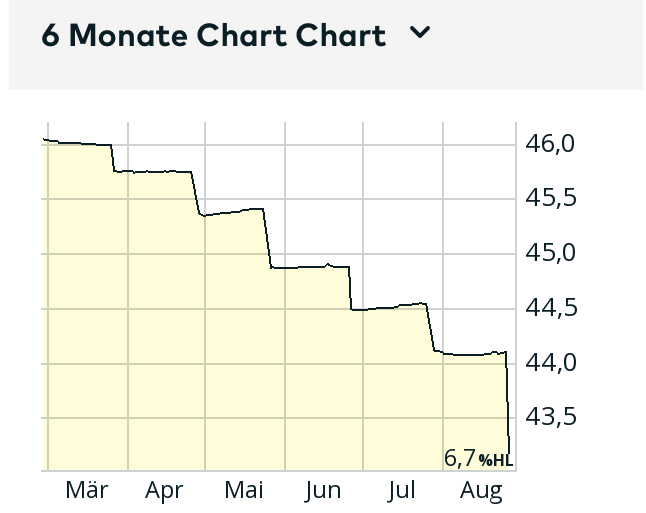Screen dimensions: 646x513
Task: Select the Jul month label
Action: coord(401,490)
